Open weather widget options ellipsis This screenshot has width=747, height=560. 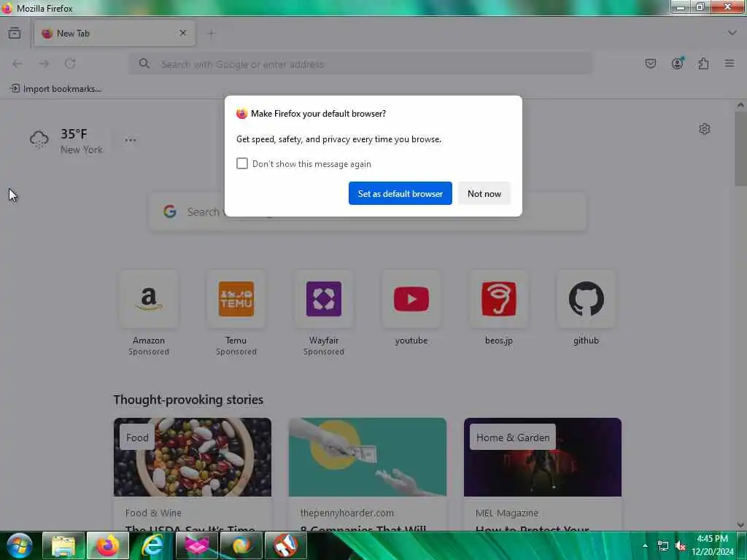[131, 140]
